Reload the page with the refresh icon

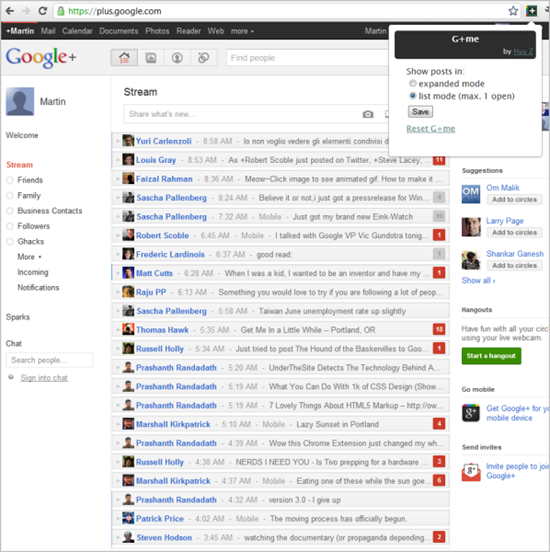tap(43, 11)
